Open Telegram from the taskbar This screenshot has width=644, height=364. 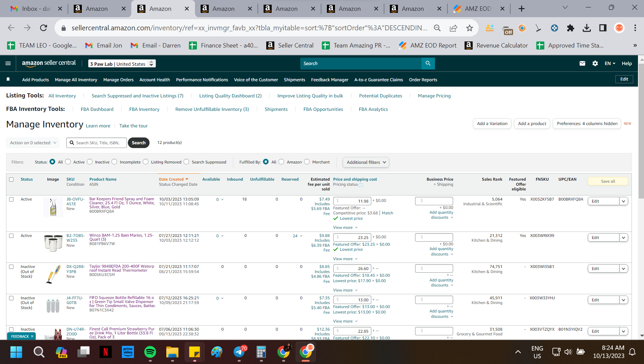tap(239, 352)
